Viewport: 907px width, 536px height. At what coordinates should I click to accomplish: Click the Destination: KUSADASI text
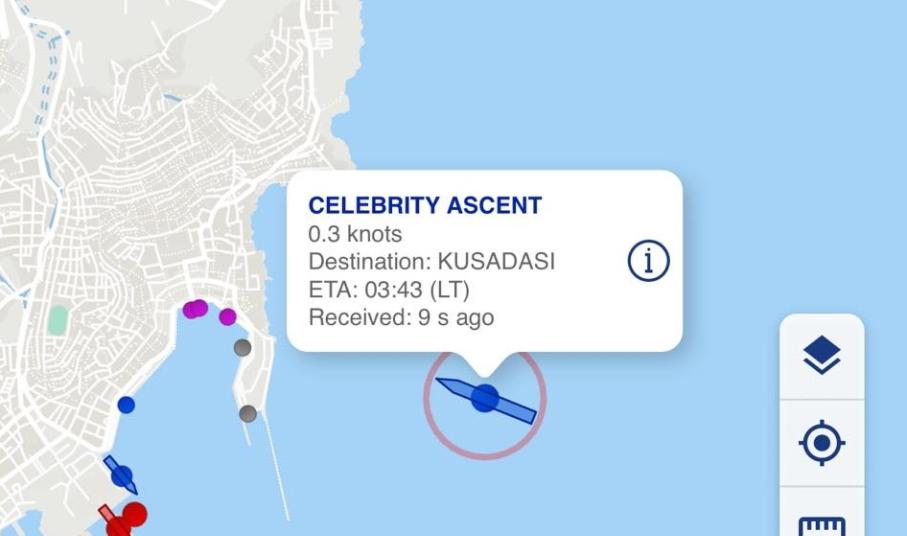[431, 262]
